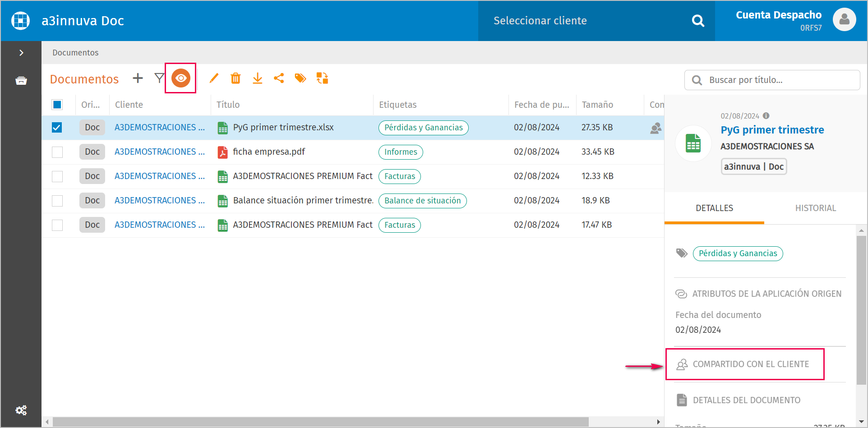
Task: Toggle the details panel eye icon
Action: click(181, 78)
